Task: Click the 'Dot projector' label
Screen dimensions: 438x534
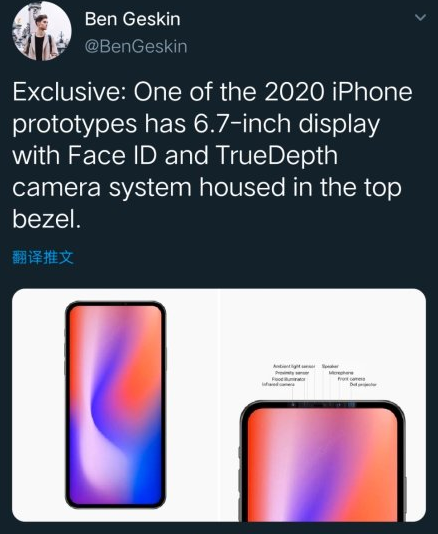Action: [363, 384]
